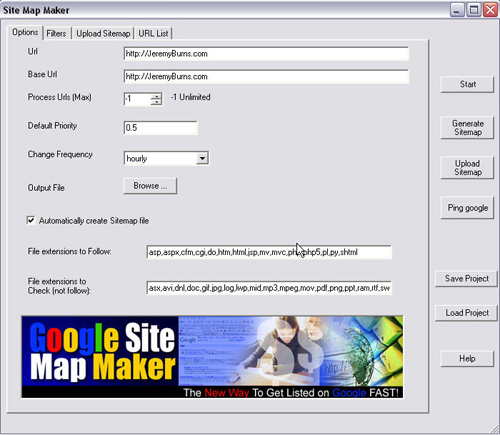Screen dimensions: 500x435
Task: Close the Site Map Maker window
Action: point(490,10)
